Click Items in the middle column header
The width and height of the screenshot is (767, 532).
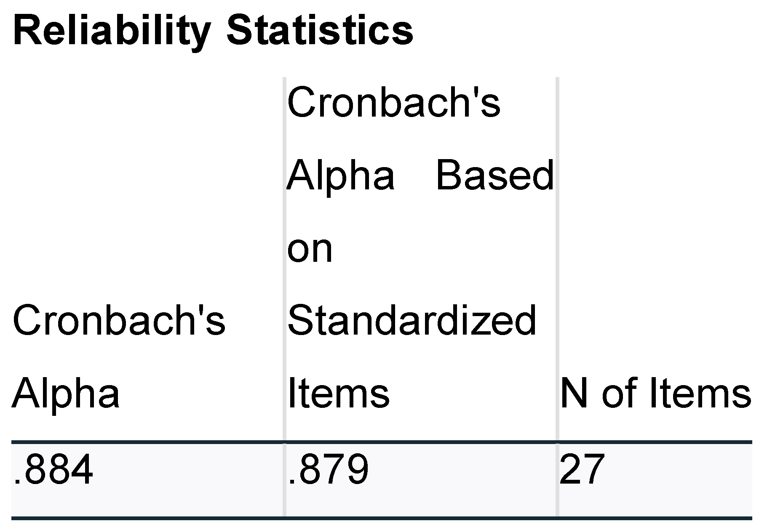point(338,394)
